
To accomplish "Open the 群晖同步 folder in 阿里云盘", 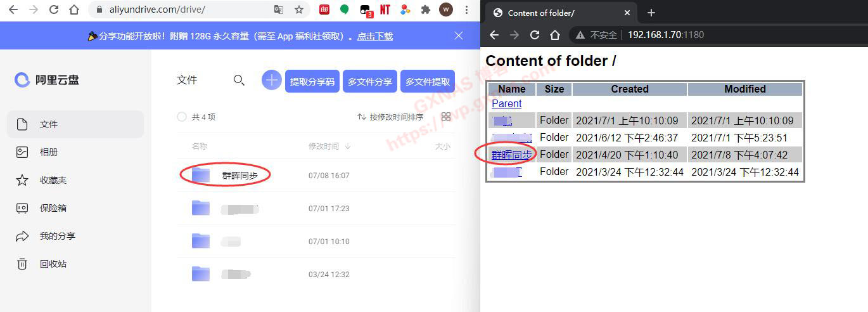I will coord(240,175).
